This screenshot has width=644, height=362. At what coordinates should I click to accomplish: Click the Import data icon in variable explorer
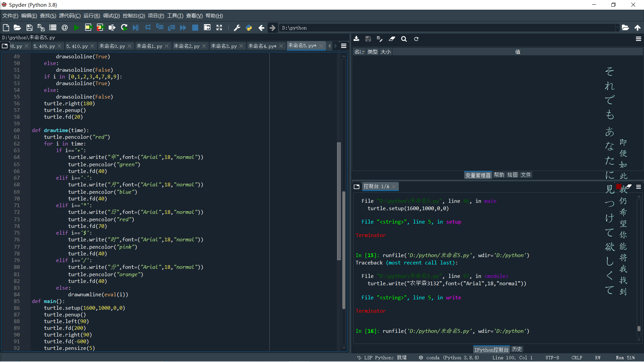[x=357, y=39]
